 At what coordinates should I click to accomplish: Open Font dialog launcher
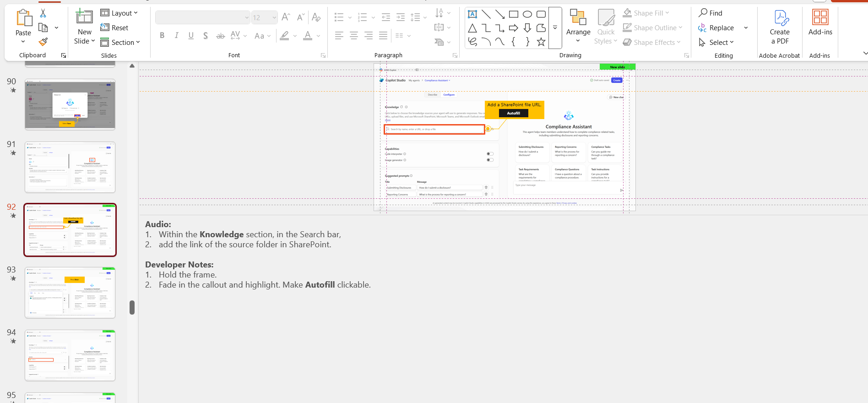point(323,55)
